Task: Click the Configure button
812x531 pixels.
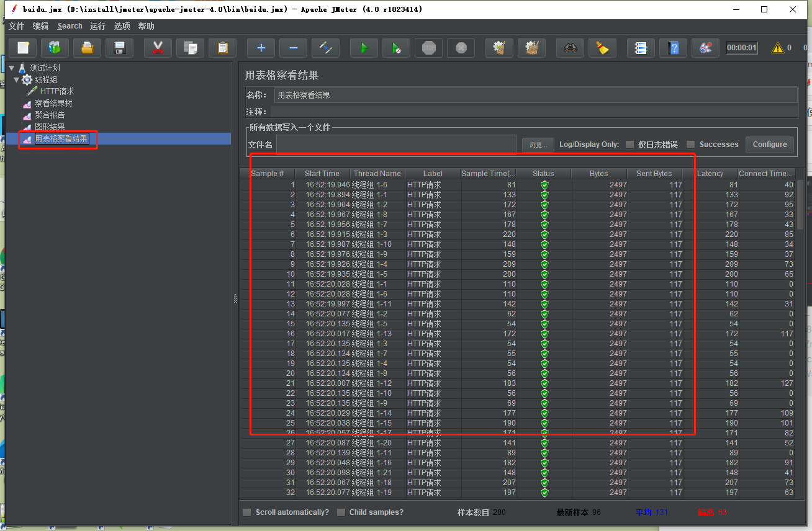Action: pos(770,145)
